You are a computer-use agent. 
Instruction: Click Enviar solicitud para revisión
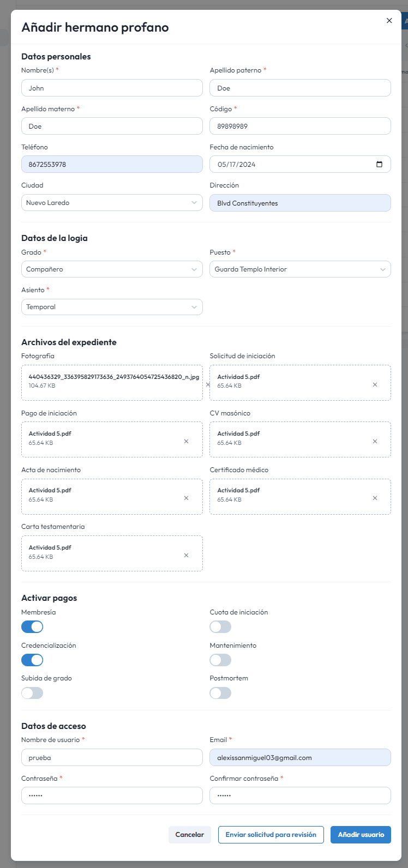pos(271,835)
